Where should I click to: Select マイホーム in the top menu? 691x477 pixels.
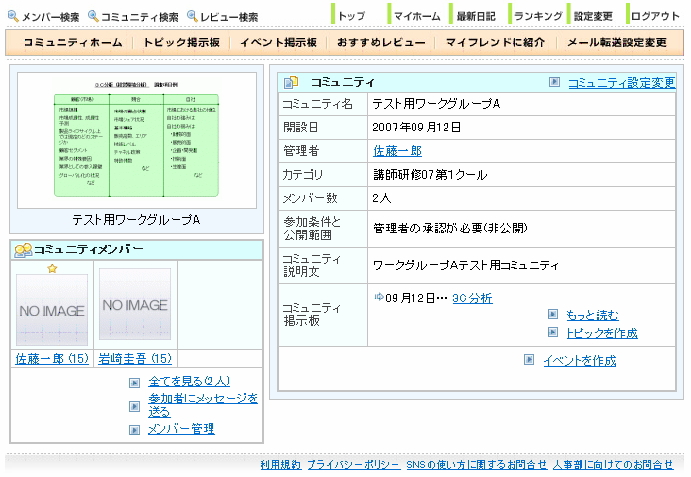416,17
